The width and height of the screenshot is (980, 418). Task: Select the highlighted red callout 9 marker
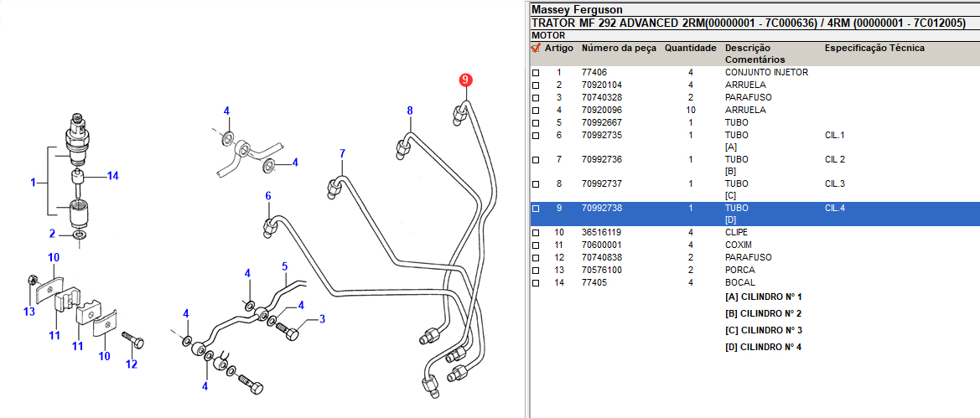465,80
